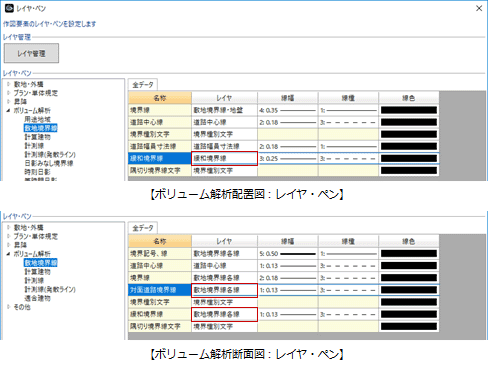Click 線色 column header in 断面図 table
This screenshot has height=369, width=488.
click(409, 241)
